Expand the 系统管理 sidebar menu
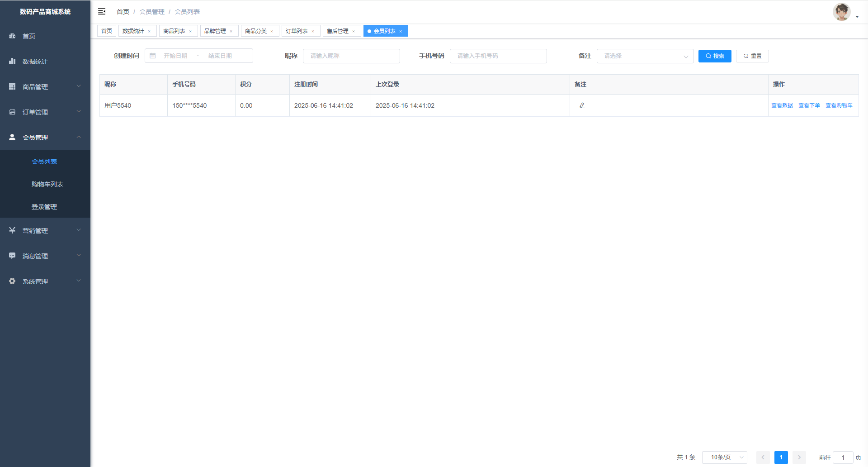The image size is (868, 467). 45,281
